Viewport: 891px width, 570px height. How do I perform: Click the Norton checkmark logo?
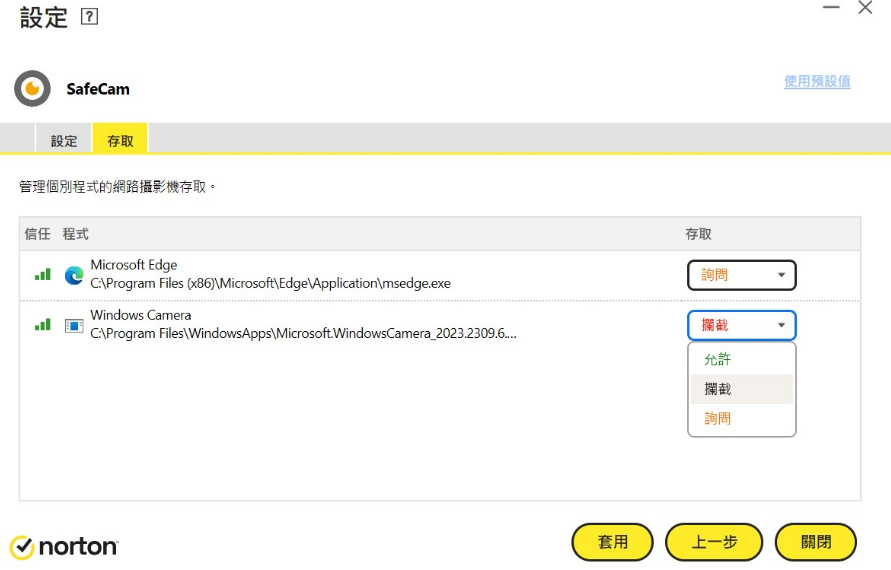tap(22, 547)
